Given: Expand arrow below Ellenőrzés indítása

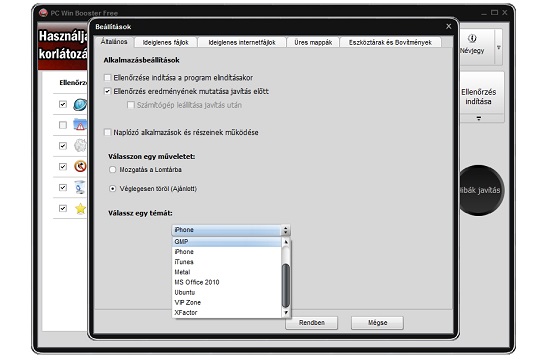Looking at the screenshot, I should click(479, 119).
